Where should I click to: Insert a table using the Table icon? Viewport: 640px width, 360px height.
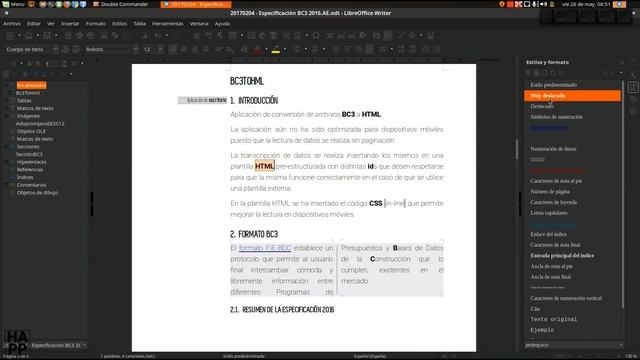pos(233,36)
